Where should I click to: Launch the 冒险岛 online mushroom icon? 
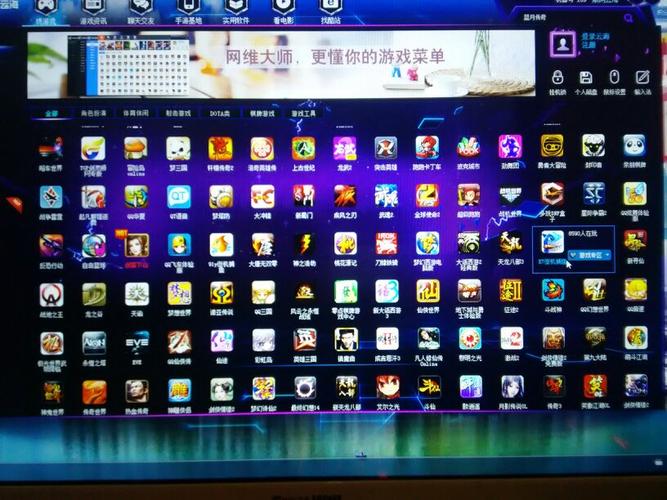pyautogui.click(x=136, y=149)
